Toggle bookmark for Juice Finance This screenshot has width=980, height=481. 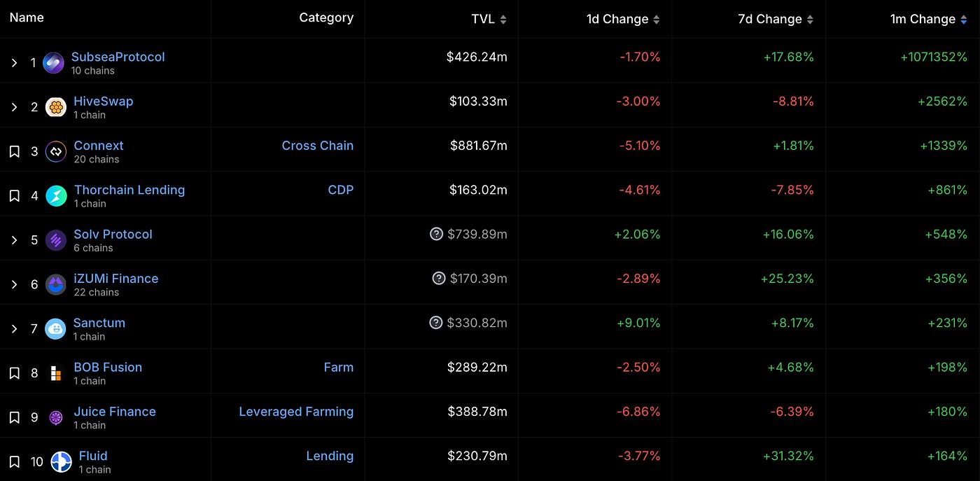tap(14, 418)
